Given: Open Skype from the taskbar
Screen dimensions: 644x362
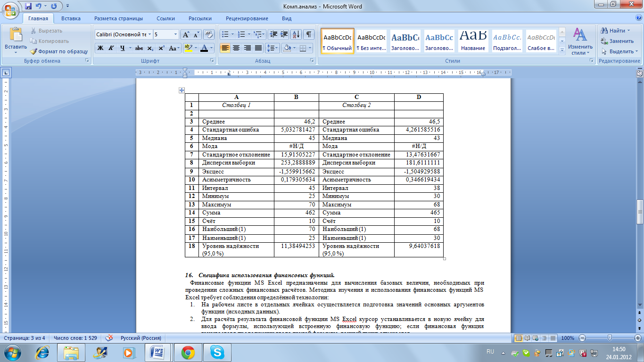Looking at the screenshot, I should point(217,352).
